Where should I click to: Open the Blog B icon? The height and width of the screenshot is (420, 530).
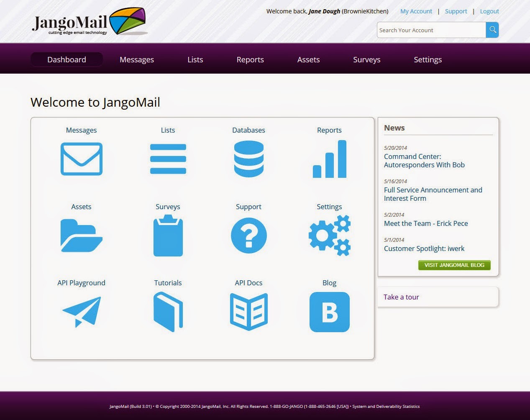[x=330, y=312]
